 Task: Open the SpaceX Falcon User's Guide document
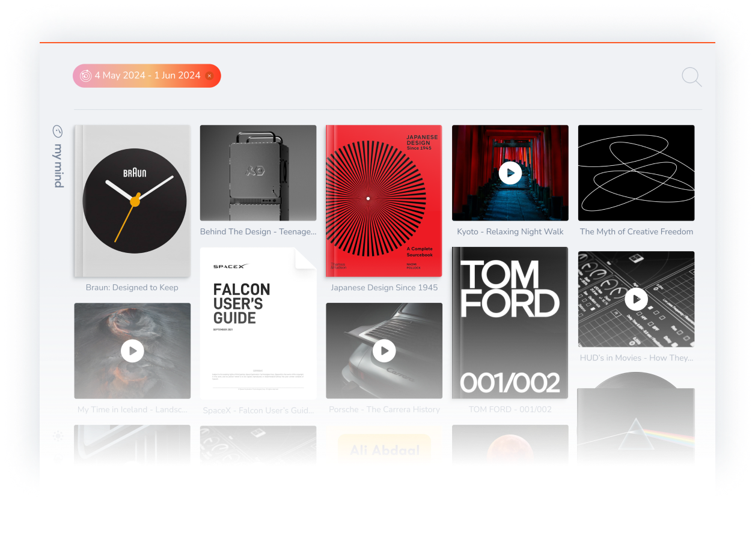(x=258, y=323)
